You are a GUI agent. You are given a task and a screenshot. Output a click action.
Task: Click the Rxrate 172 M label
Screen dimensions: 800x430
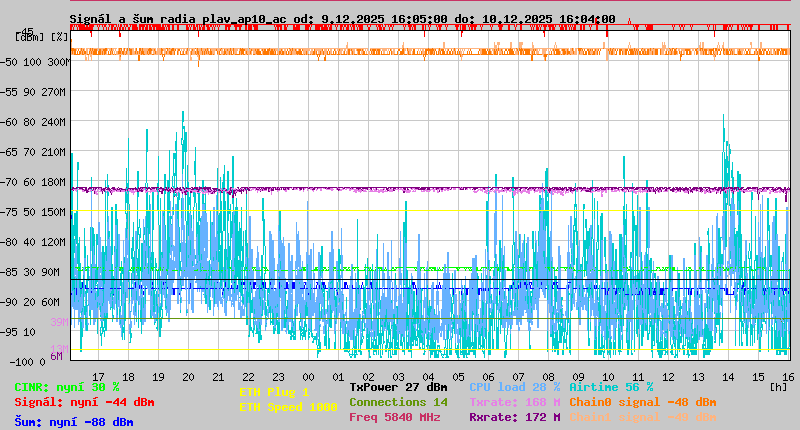(x=514, y=417)
